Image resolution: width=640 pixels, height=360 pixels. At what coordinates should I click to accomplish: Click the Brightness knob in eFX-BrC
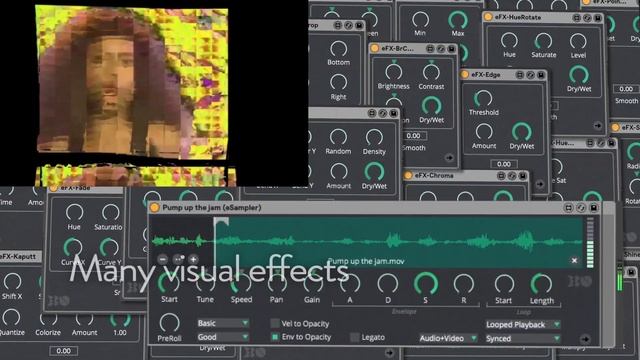393,72
